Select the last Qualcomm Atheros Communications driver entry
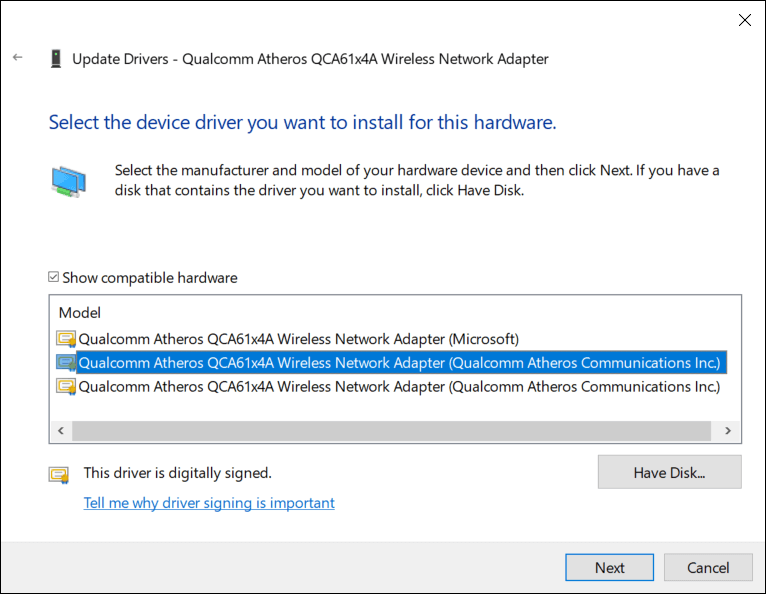 [x=398, y=386]
